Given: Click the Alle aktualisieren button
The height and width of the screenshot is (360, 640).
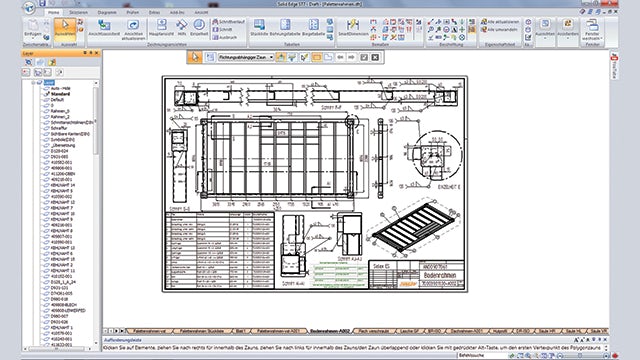Looking at the screenshot, I should 500,22.
